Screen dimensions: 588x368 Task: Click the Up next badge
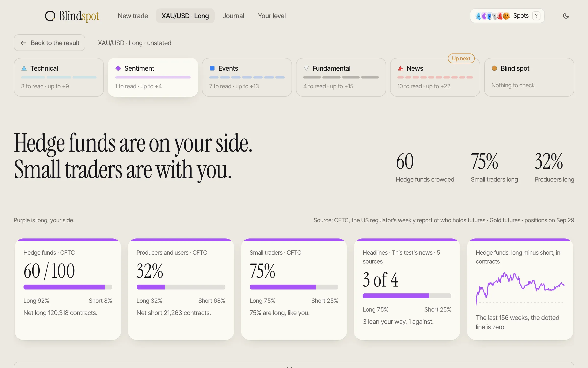[461, 59]
